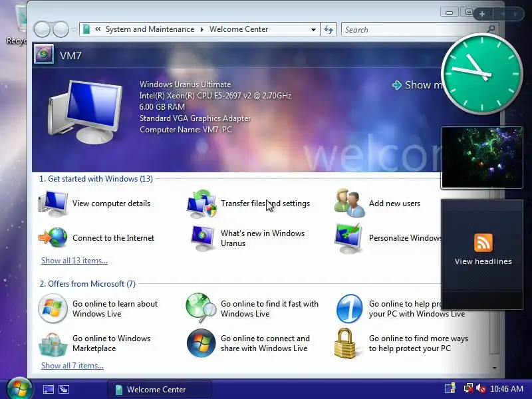Image resolution: width=532 pixels, height=399 pixels.
Task: Click the Personalize Windows monitor icon
Action: pyautogui.click(x=348, y=238)
